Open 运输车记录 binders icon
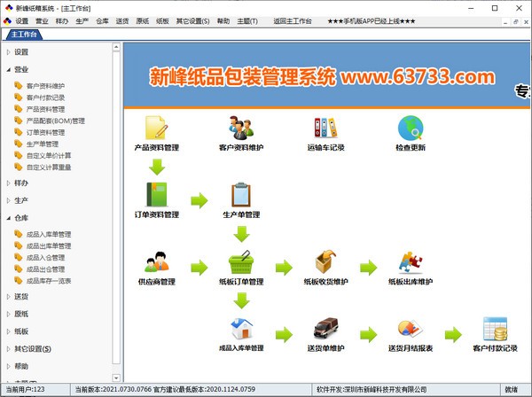This screenshot has width=532, height=397. point(325,128)
